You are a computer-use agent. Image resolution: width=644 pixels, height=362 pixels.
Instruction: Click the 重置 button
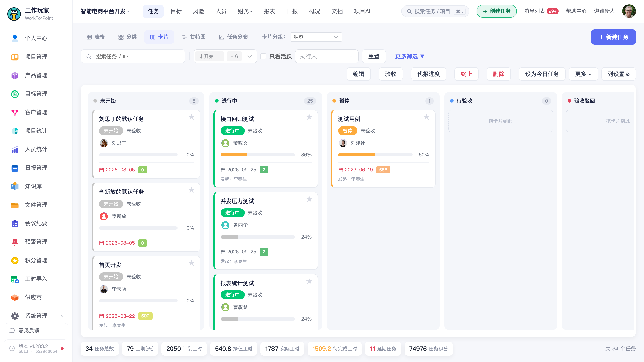coord(374,56)
